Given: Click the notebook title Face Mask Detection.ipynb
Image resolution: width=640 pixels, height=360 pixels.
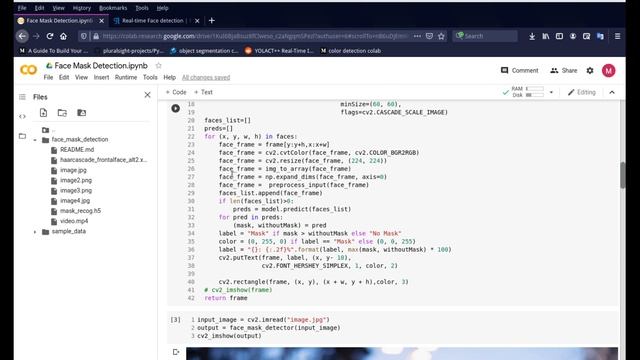Looking at the screenshot, I should click(x=101, y=65).
